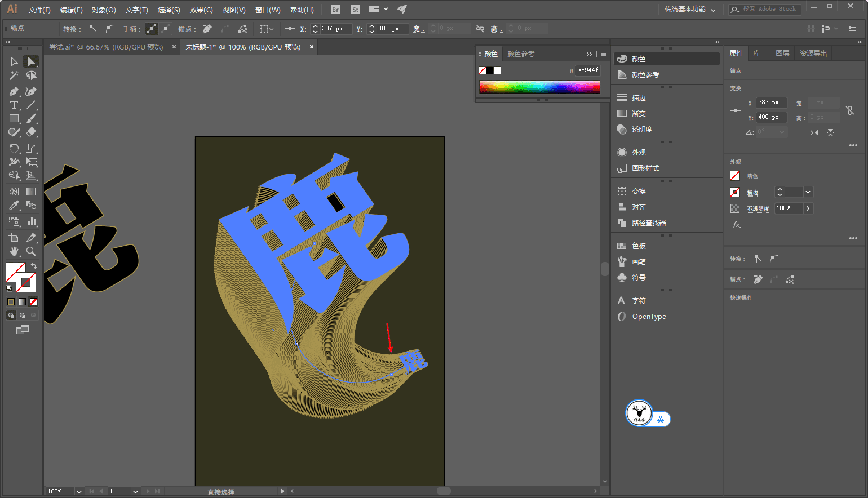Image resolution: width=868 pixels, height=498 pixels.
Task: Expand opacity options arrow
Action: point(808,208)
